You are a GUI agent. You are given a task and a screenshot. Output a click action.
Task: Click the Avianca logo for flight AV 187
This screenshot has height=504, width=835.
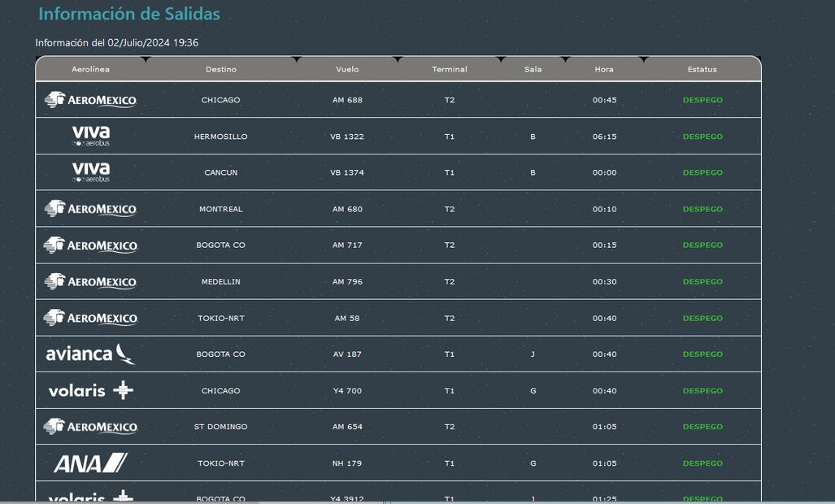point(90,354)
